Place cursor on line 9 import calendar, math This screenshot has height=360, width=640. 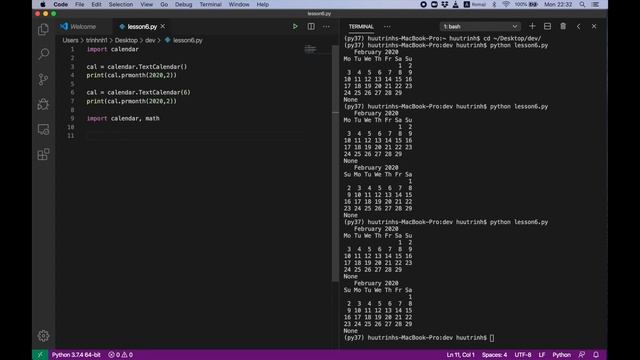click(x=123, y=118)
